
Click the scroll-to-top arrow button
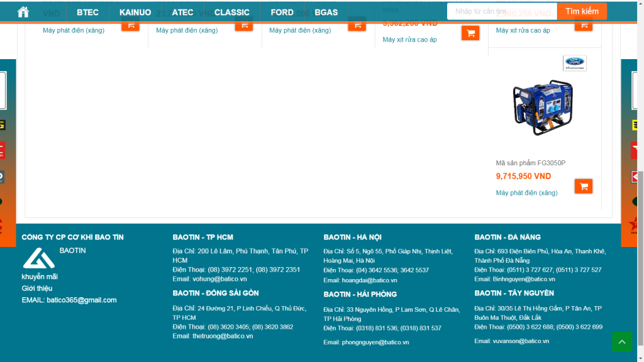coord(622,342)
